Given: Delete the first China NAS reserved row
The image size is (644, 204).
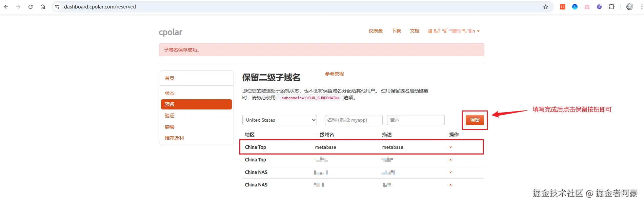Looking at the screenshot, I should (450, 172).
